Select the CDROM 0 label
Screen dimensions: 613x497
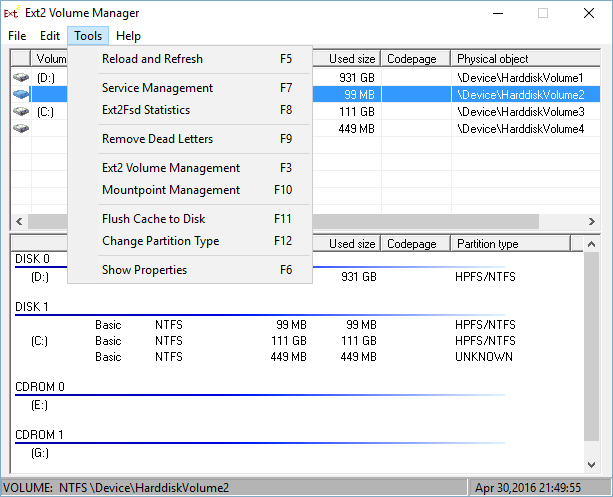pos(40,387)
